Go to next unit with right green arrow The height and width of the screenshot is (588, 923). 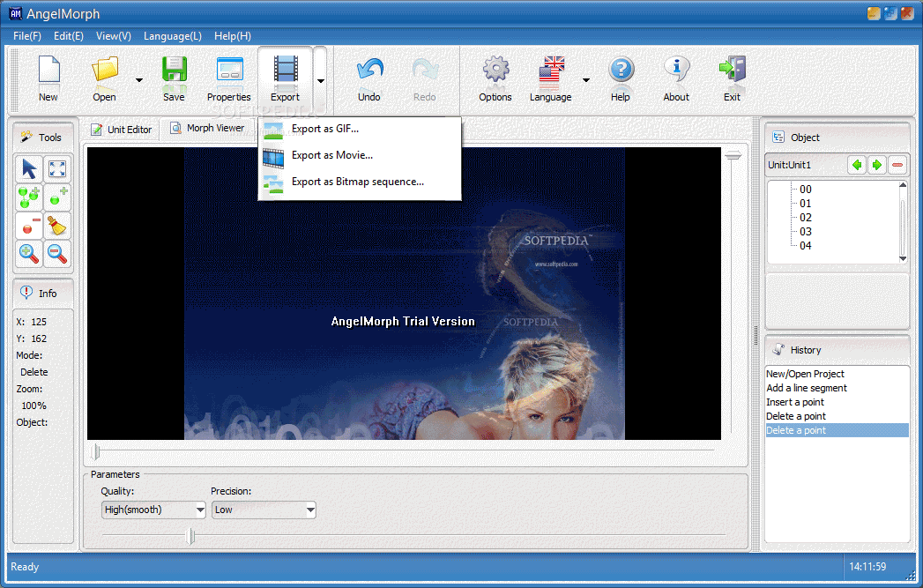[877, 166]
